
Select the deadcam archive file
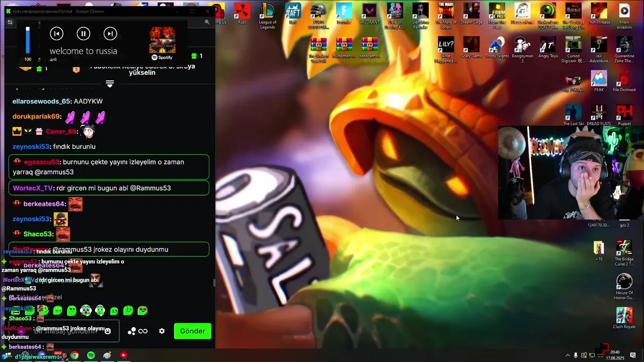point(369,48)
